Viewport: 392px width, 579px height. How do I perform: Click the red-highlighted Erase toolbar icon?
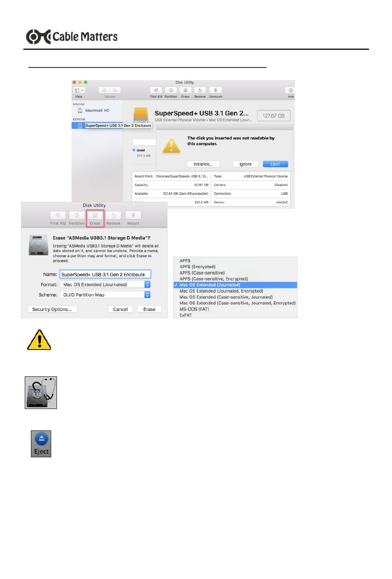click(95, 215)
